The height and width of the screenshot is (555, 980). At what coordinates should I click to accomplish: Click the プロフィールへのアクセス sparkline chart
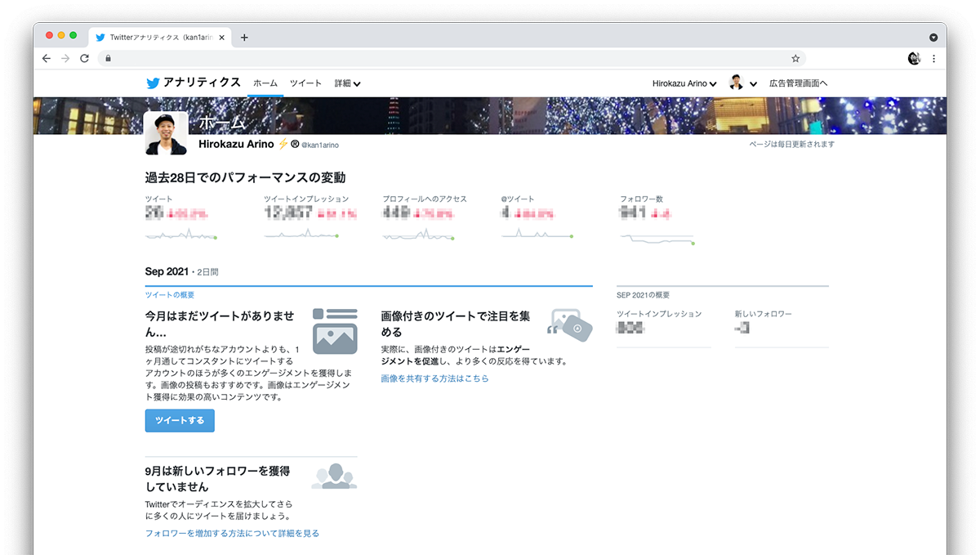click(418, 235)
